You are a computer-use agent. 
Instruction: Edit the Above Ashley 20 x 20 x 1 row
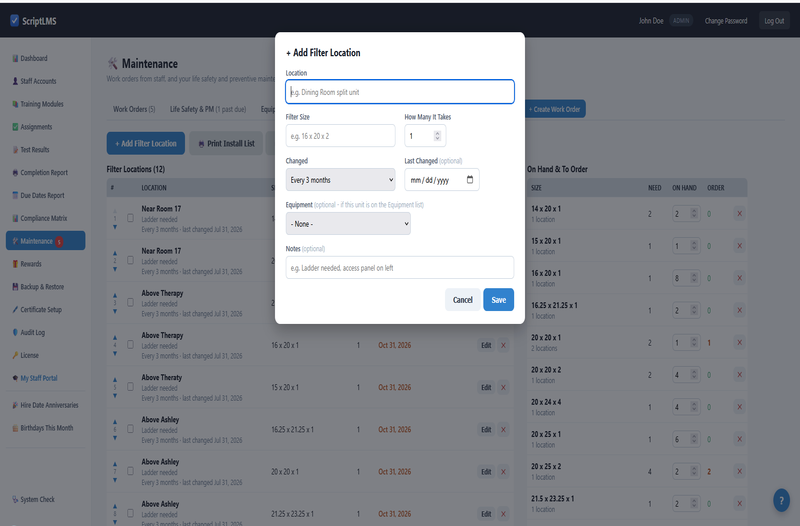(x=486, y=471)
